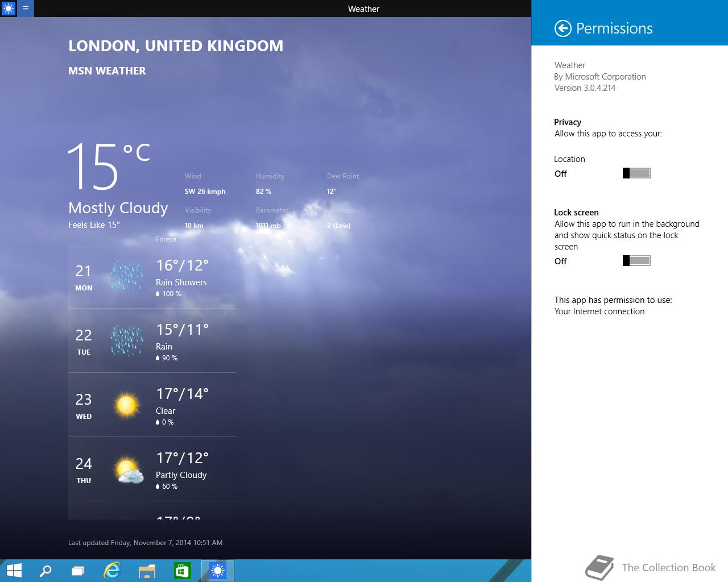728x582 pixels.
Task: Click the Barometer value 1011 mb
Action: click(268, 226)
